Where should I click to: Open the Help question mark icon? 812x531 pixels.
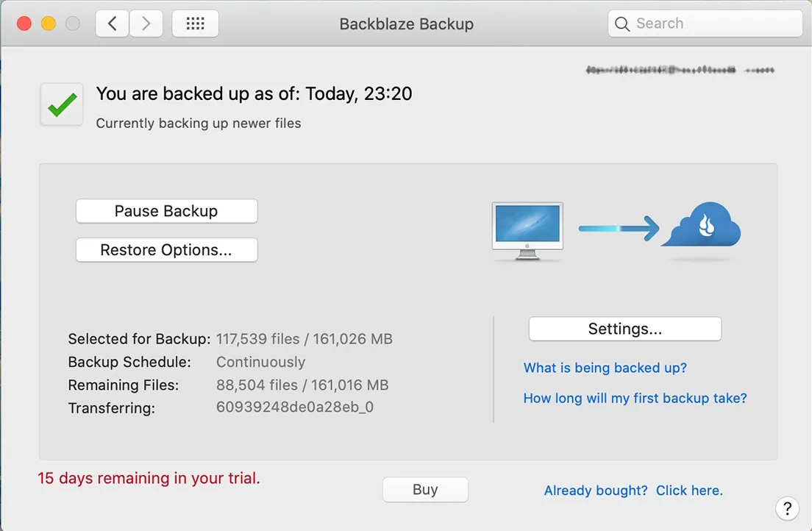(787, 508)
